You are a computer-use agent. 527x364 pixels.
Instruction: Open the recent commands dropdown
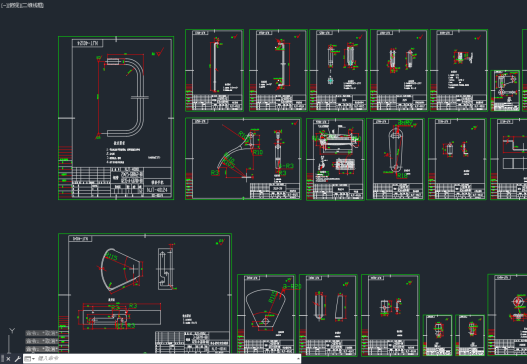click(x=30, y=359)
